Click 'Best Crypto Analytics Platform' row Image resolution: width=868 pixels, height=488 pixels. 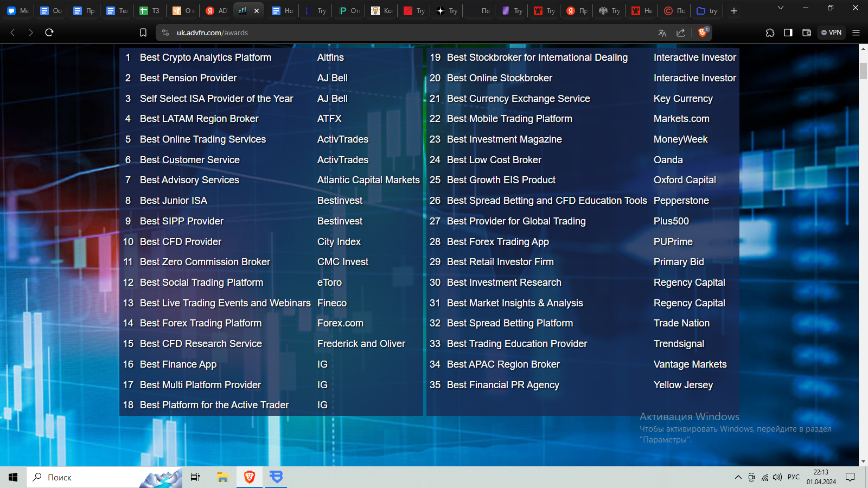click(271, 57)
